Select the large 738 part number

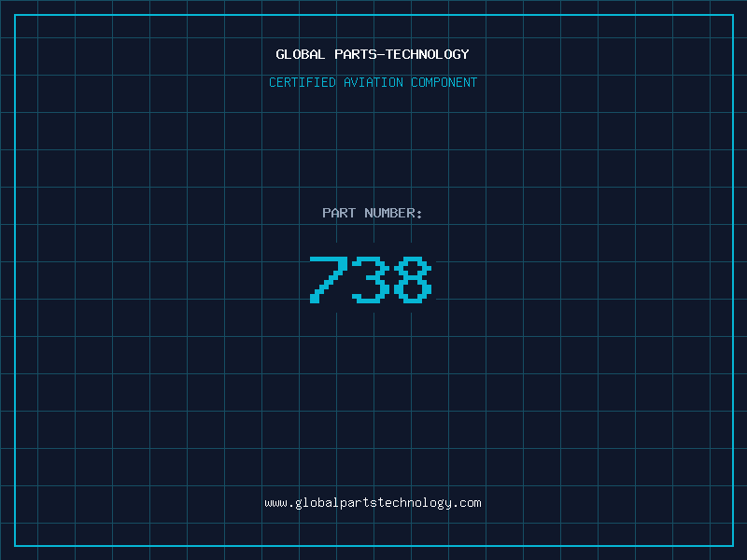371,280
